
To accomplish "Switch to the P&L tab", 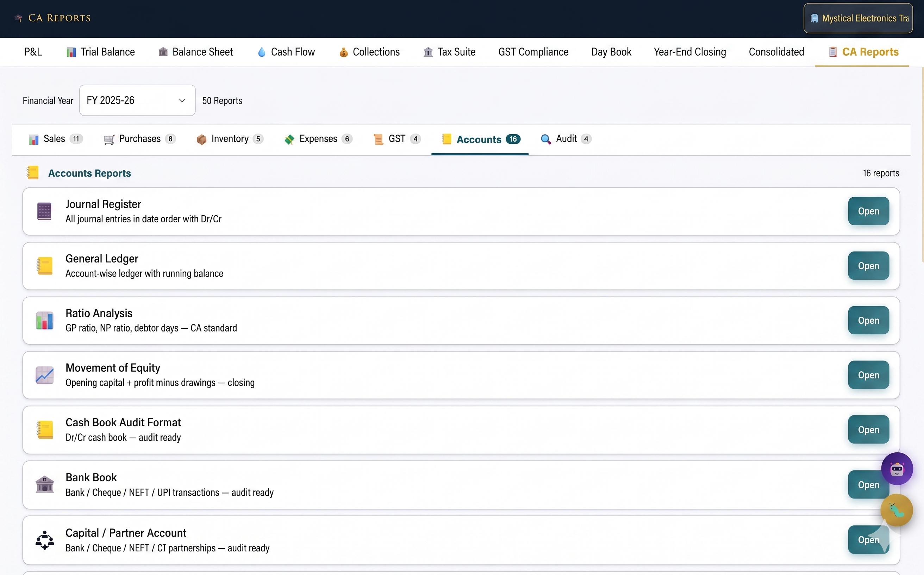I will coord(33,52).
